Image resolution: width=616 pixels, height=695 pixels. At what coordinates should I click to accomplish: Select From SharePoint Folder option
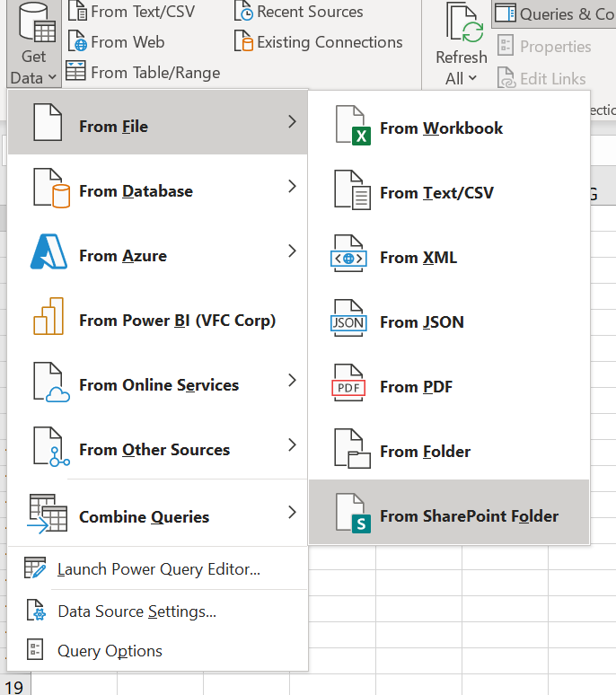[449, 512]
